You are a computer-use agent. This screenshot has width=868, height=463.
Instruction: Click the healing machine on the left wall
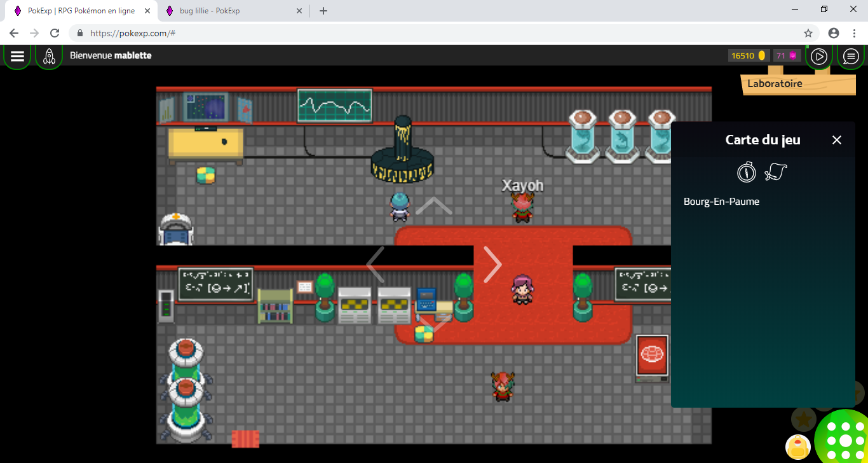[x=175, y=229]
